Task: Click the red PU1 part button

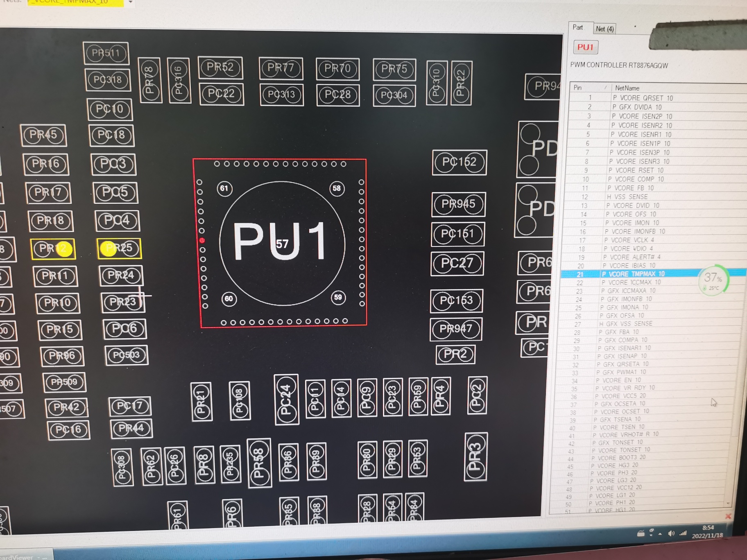Action: 585,47
